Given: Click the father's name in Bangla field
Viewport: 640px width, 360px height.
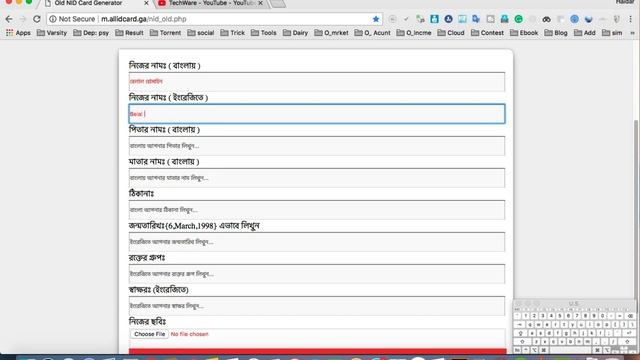Looking at the screenshot, I should (x=317, y=146).
